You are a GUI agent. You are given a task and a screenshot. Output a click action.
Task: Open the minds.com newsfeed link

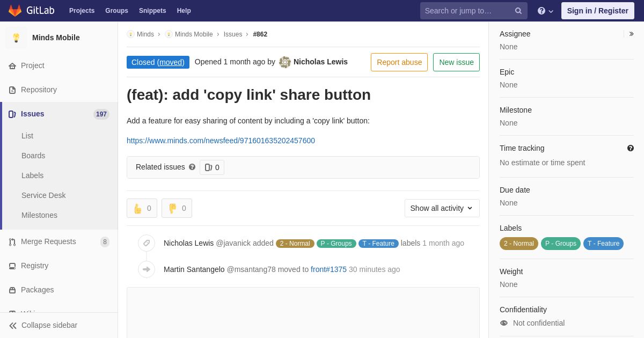pos(221,141)
